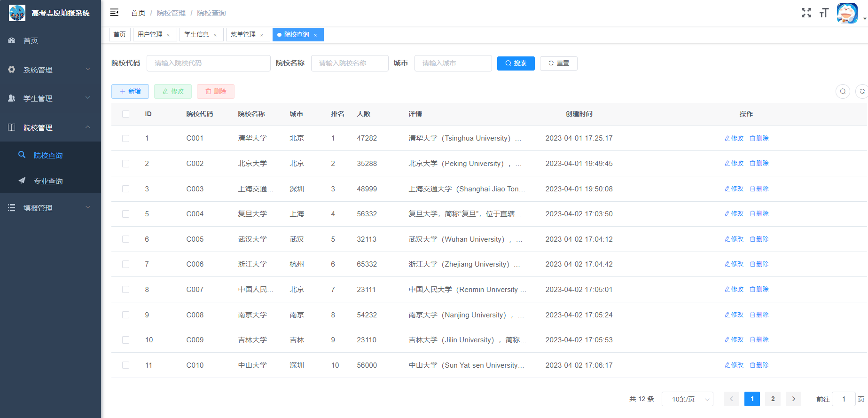This screenshot has height=418, width=868.
Task: Check the row for 清华大学
Action: (125, 138)
